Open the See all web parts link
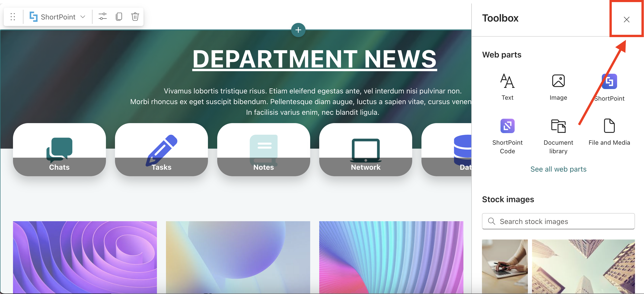Viewport: 644px width, 294px height. pyautogui.click(x=558, y=169)
